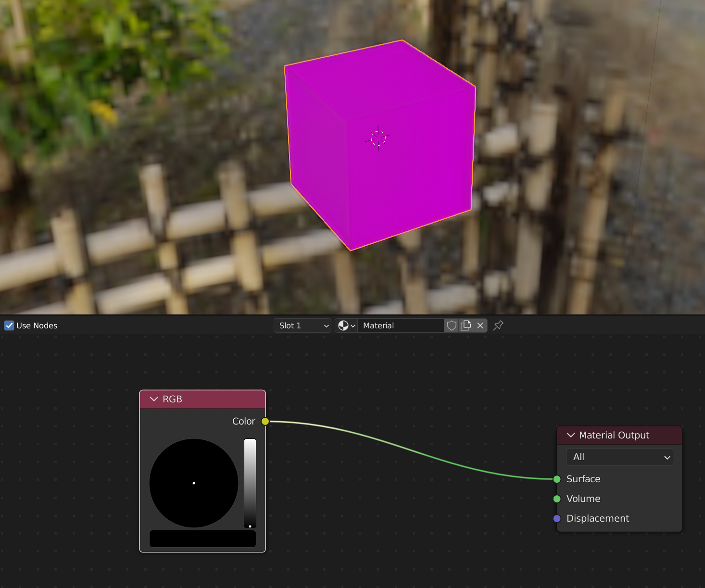Click the pin icon in the header

click(498, 325)
